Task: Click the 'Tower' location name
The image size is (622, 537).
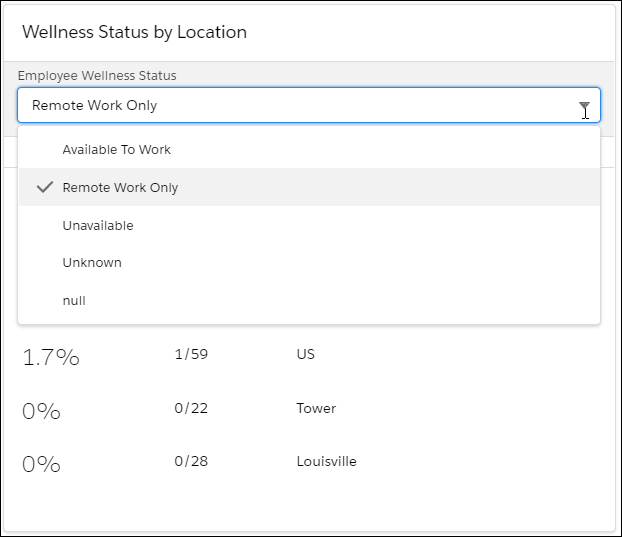Action: pos(316,408)
